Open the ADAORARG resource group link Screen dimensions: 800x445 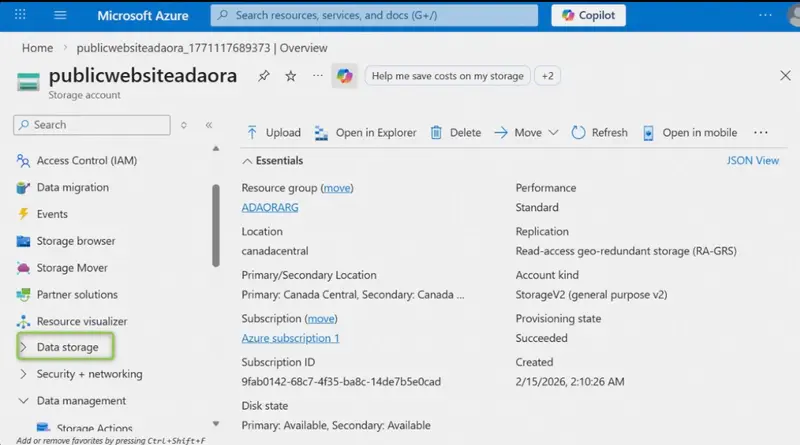point(270,208)
